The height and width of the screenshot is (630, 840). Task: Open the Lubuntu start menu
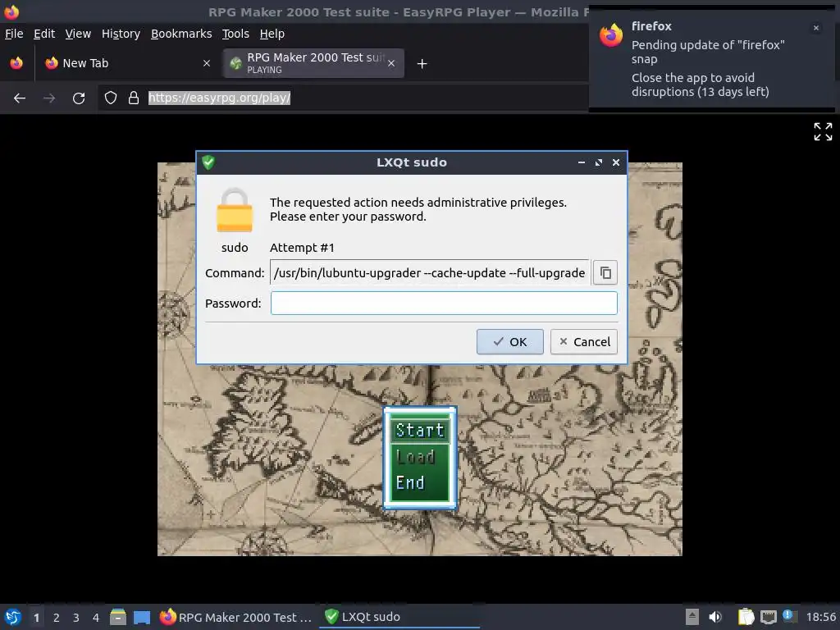pyautogui.click(x=13, y=617)
